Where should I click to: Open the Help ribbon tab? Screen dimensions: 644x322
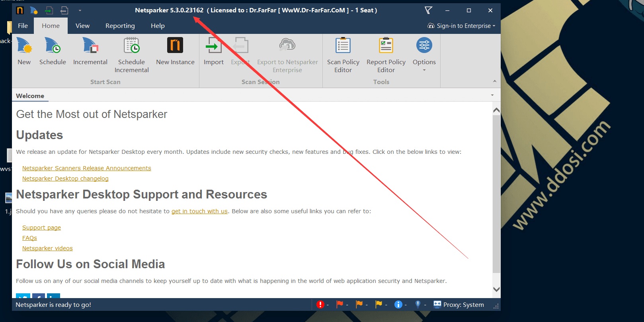click(x=158, y=26)
